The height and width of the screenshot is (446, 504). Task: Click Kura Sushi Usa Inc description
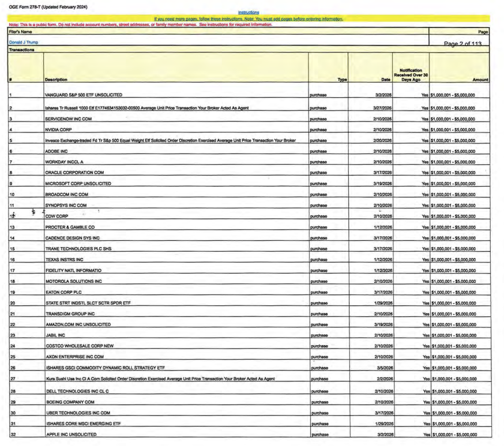(160, 379)
